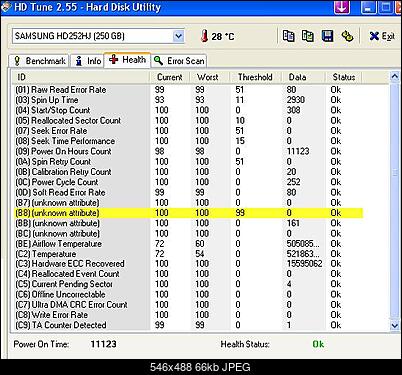Click the Current column header
Image resolution: width=402 pixels, height=375 pixels.
(x=170, y=77)
